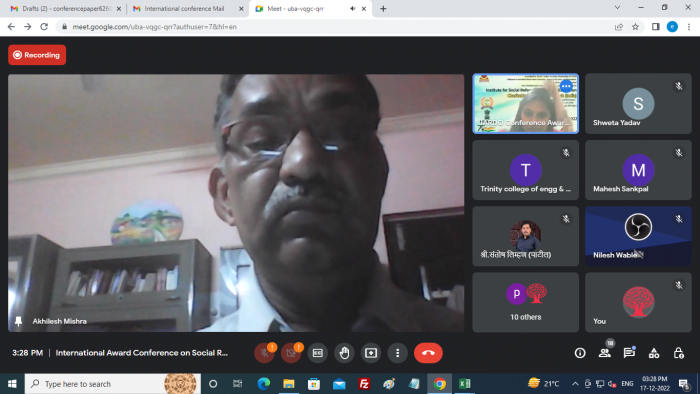Leave the call with red hang-up button
Viewport: 700px width, 394px height.
point(428,353)
